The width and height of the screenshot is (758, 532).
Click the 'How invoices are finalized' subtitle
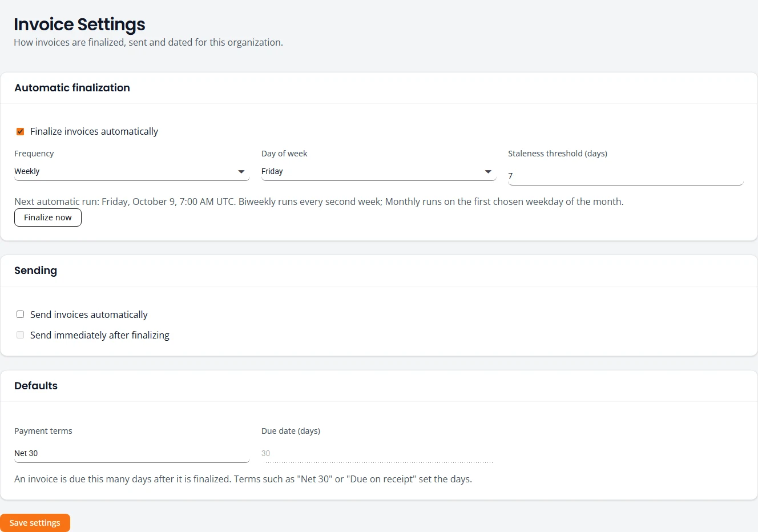[148, 42]
